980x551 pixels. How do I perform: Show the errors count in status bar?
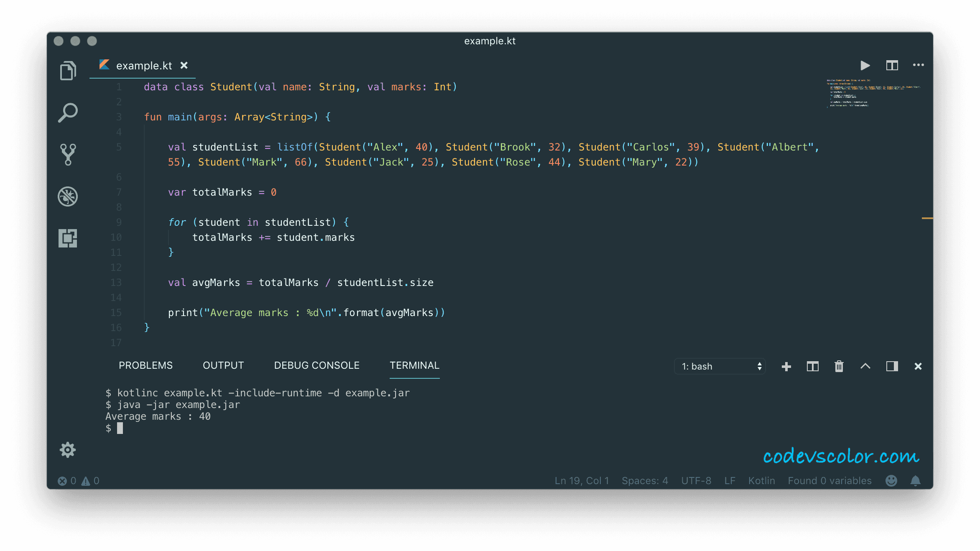click(67, 481)
